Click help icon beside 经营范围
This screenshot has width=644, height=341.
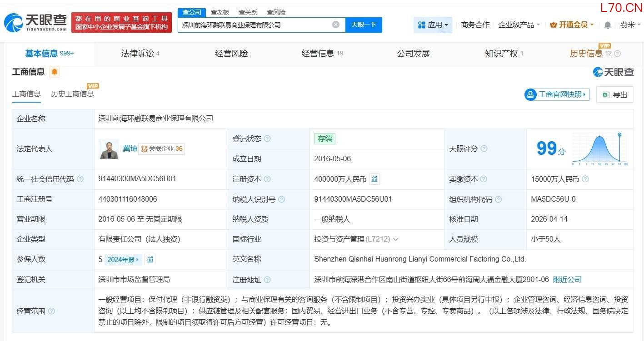pyautogui.click(x=51, y=311)
